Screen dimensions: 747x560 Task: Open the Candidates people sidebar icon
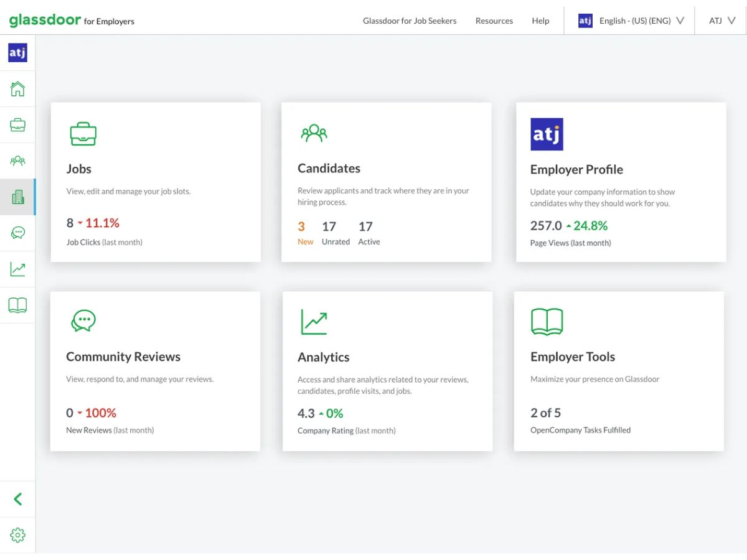click(x=17, y=161)
